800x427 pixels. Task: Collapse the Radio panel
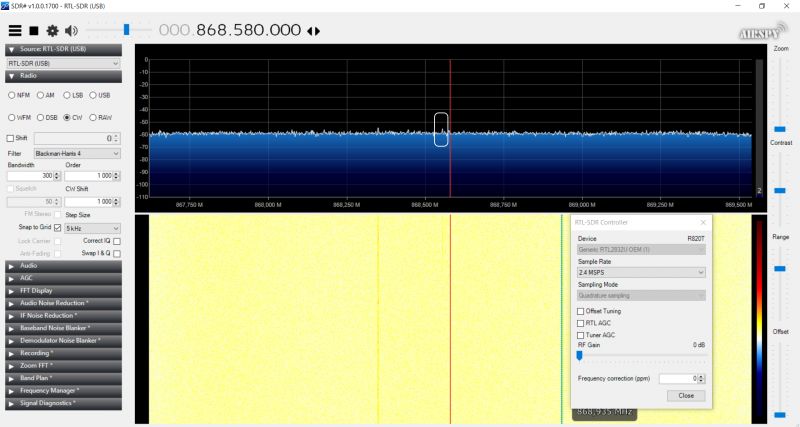pyautogui.click(x=63, y=76)
